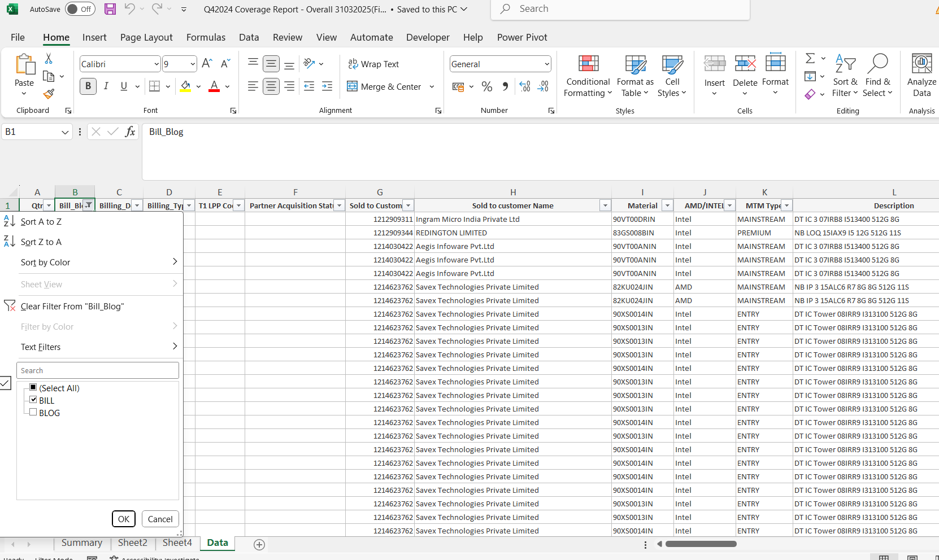Click the Format Painter brush icon

pos(49,94)
